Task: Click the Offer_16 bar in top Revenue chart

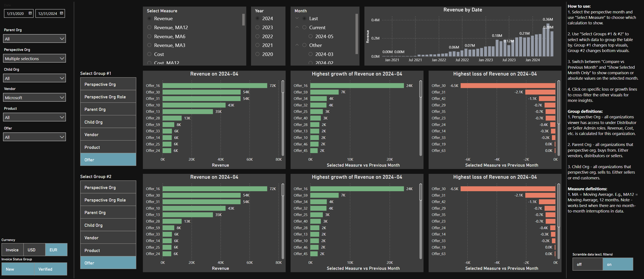Action: (215, 86)
